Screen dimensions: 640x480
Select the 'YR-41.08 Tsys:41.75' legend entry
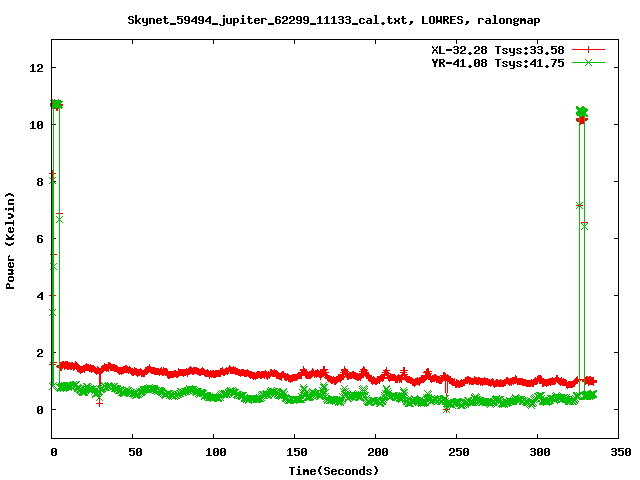point(498,63)
